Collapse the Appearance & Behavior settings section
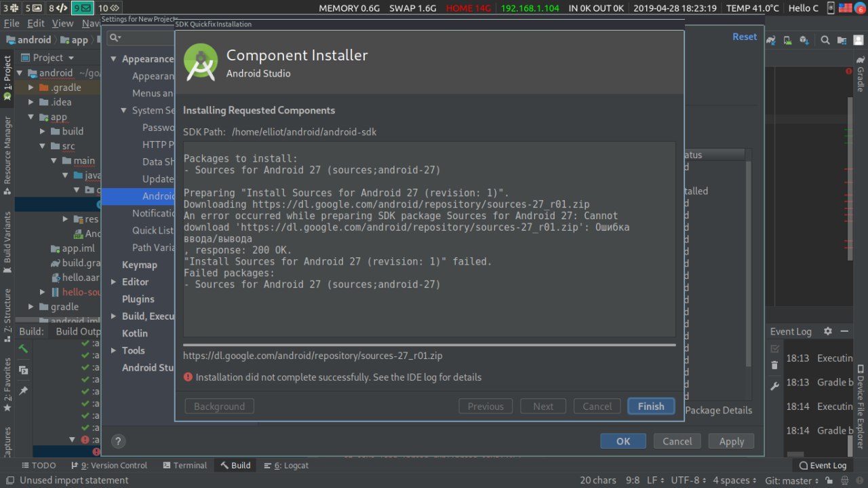This screenshot has height=488, width=868. [x=114, y=59]
